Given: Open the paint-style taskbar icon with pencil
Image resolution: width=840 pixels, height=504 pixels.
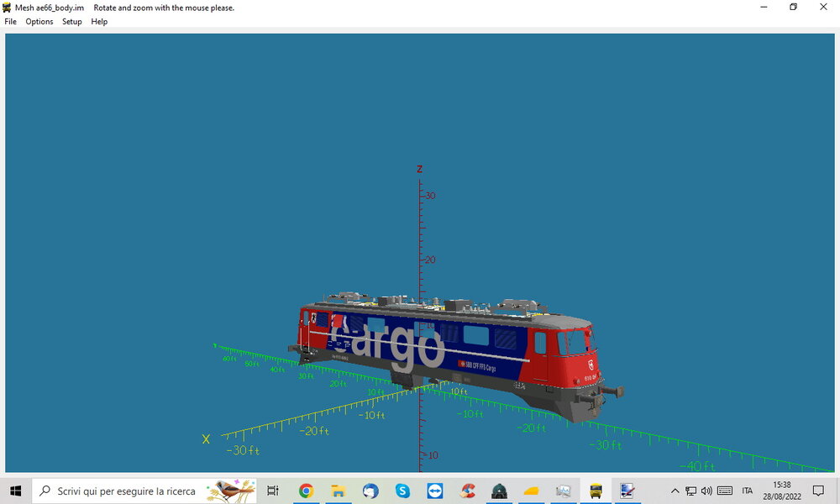Looking at the screenshot, I should (627, 491).
